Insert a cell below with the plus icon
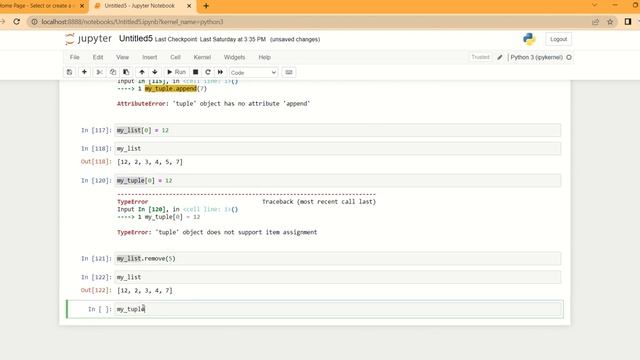 click(x=84, y=72)
